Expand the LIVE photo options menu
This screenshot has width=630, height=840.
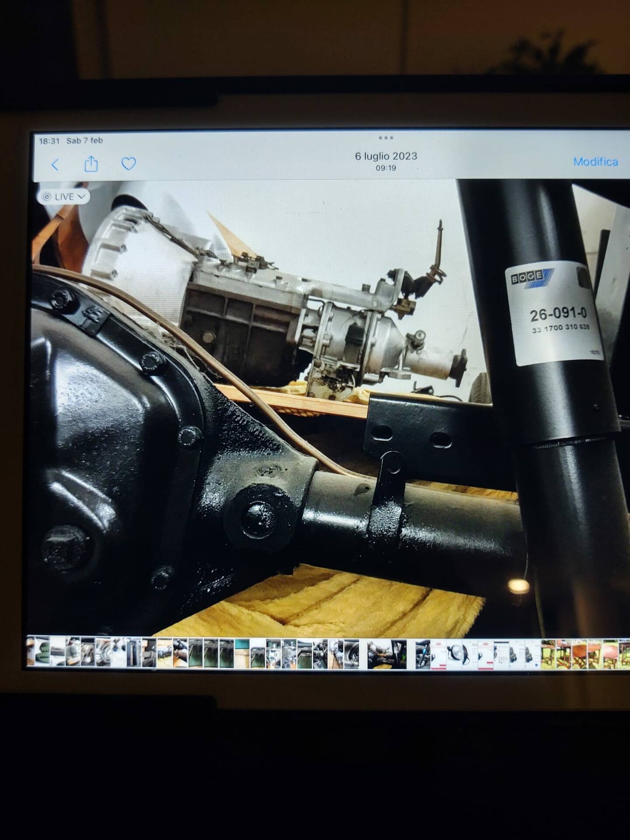(64, 197)
